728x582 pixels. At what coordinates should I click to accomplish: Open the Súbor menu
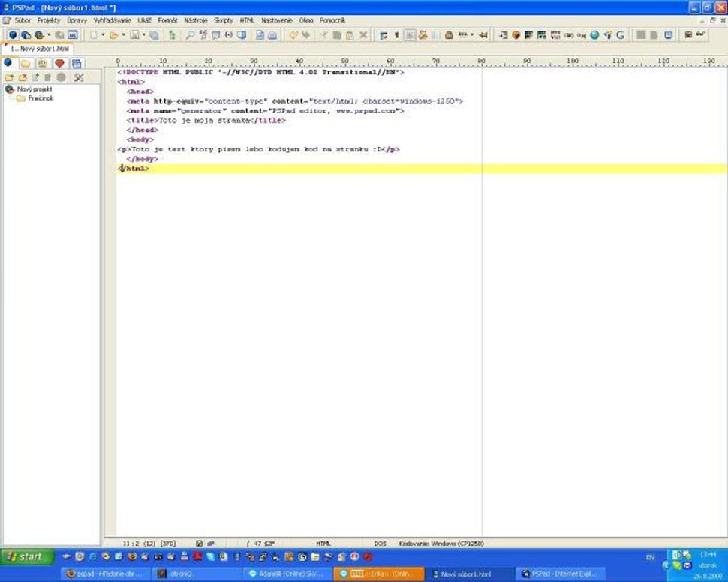23,20
